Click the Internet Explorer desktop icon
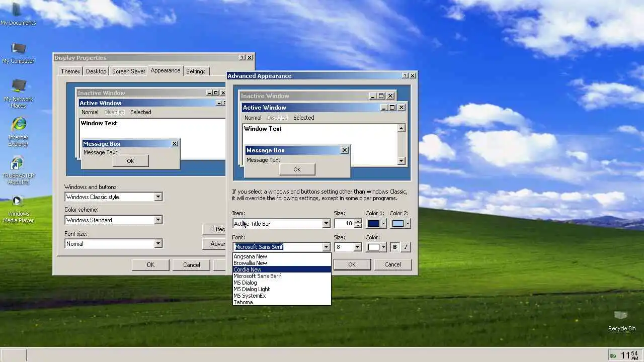Screen dimensions: 644x362 click(18, 132)
